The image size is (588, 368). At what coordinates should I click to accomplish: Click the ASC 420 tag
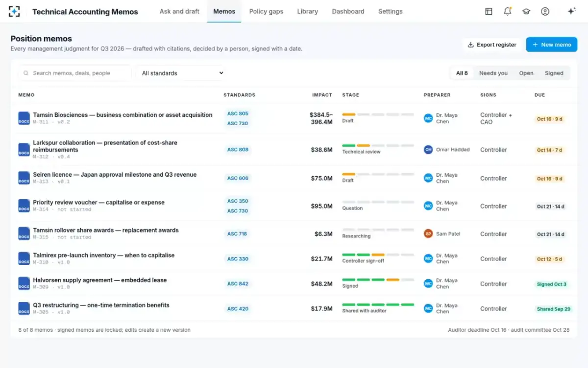(238, 309)
